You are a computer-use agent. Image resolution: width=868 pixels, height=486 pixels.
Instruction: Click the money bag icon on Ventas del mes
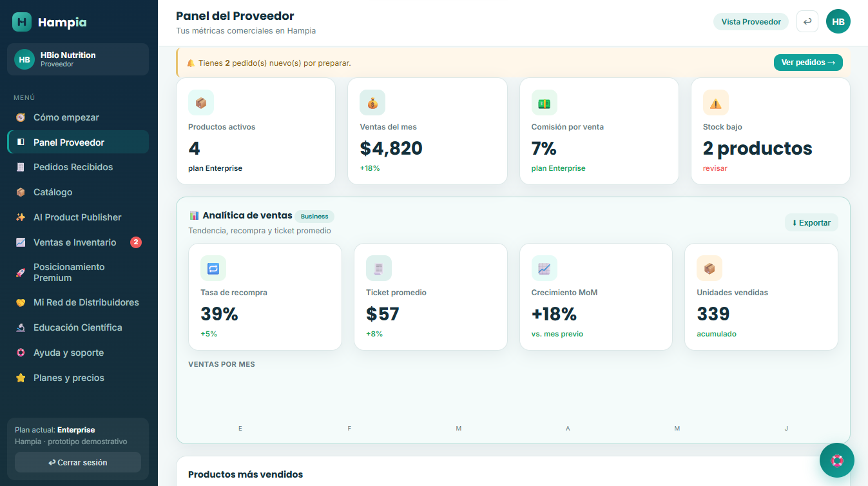372,102
